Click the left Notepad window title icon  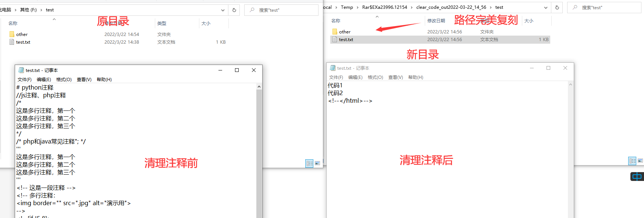pos(21,70)
